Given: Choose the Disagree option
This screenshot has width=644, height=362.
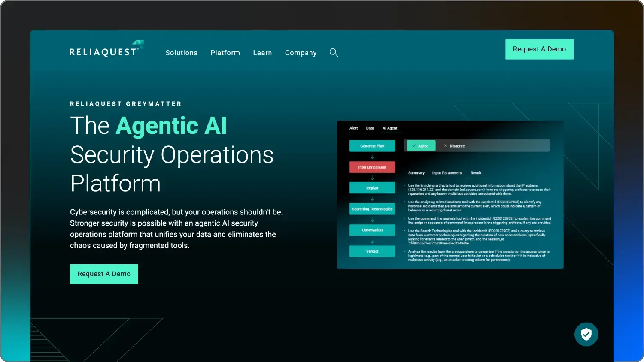Looking at the screenshot, I should tap(454, 146).
